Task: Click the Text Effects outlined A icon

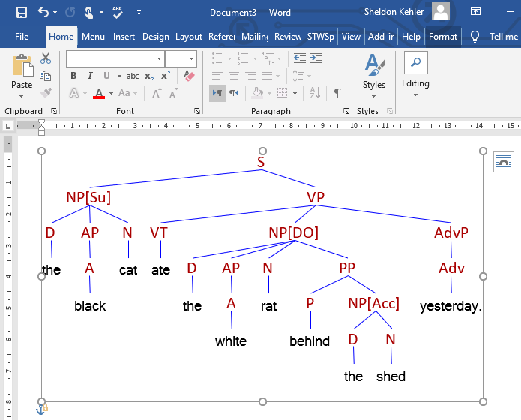Action: point(74,93)
